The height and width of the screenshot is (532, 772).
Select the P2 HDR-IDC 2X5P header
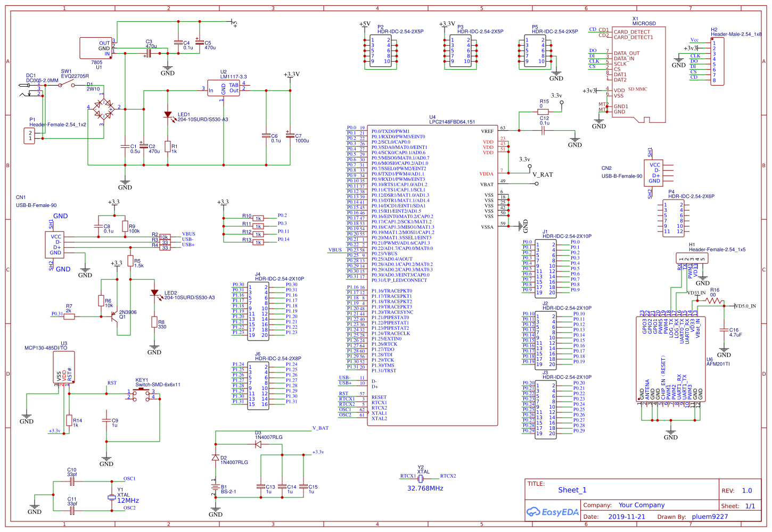381,51
